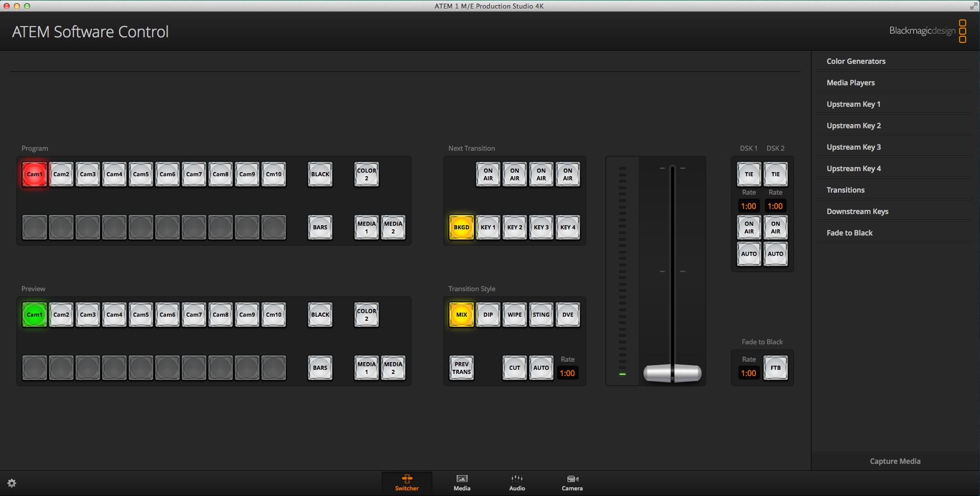This screenshot has height=496, width=980.
Task: Expand the Upstream Key 2 palette
Action: [895, 126]
